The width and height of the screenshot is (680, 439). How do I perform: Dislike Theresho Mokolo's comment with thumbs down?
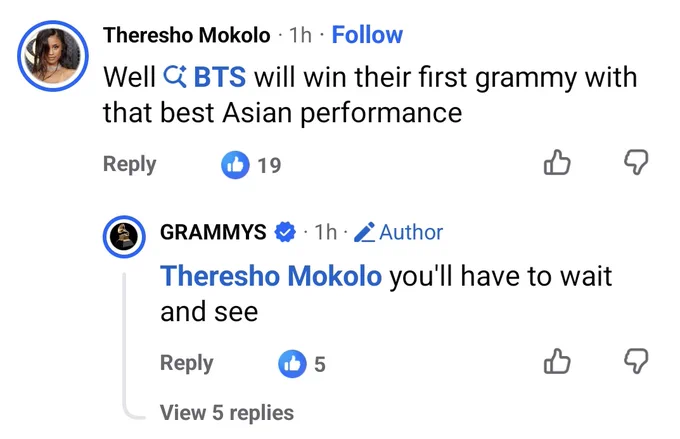point(636,163)
